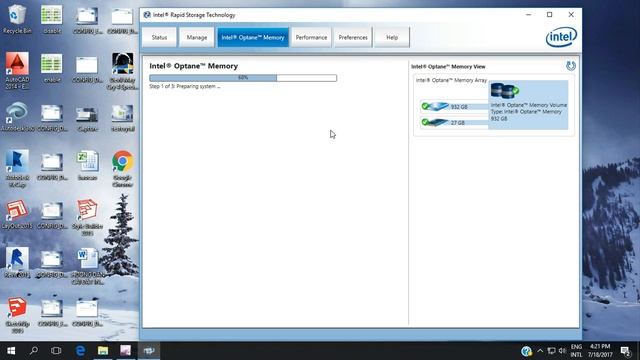Select the Intel Optane Memory tab
Viewport: 640px width, 360px height.
(253, 37)
